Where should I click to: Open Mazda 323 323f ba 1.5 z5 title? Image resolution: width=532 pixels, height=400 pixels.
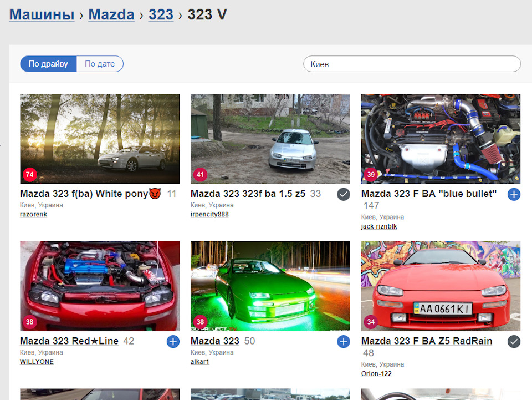(248, 194)
